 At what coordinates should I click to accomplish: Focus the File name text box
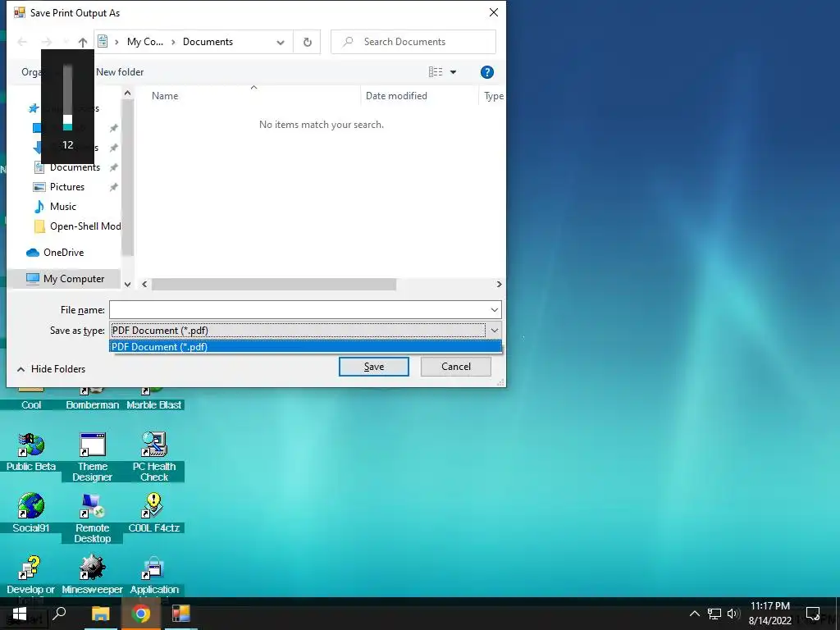pos(299,309)
